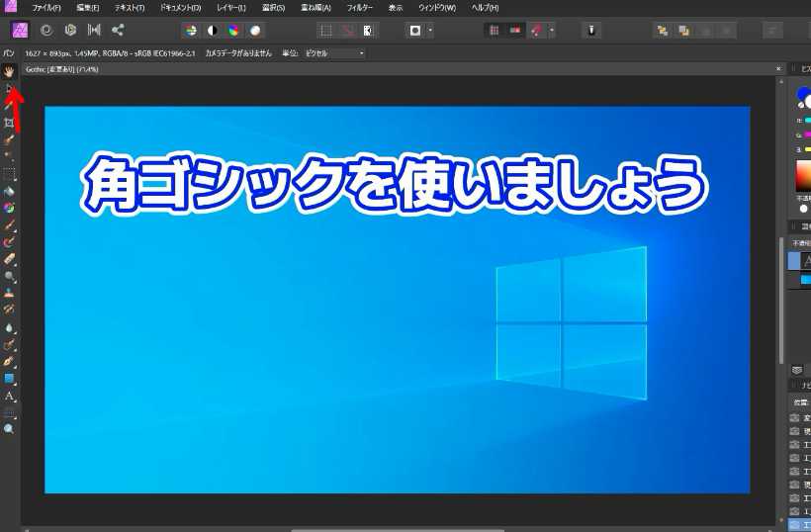Open the テキスト(T) menu

[x=130, y=8]
